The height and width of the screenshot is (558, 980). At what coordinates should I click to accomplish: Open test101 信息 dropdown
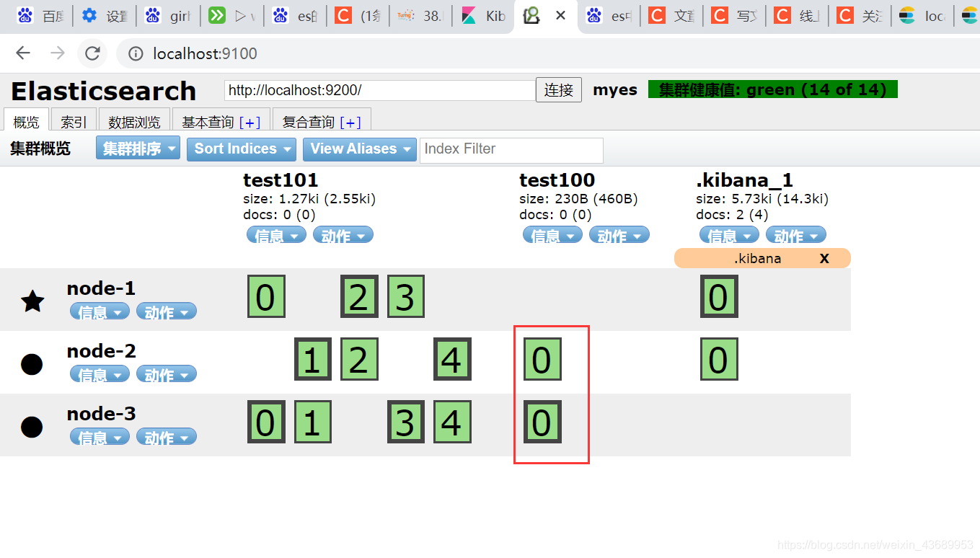(x=276, y=235)
